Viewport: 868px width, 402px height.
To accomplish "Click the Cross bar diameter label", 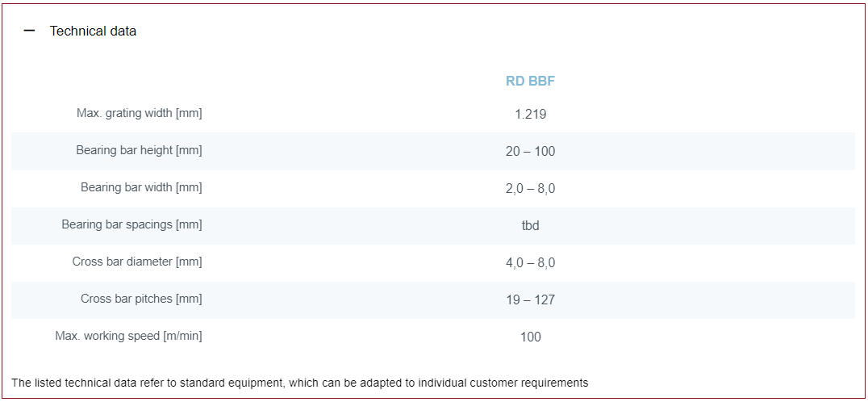I will point(137,262).
